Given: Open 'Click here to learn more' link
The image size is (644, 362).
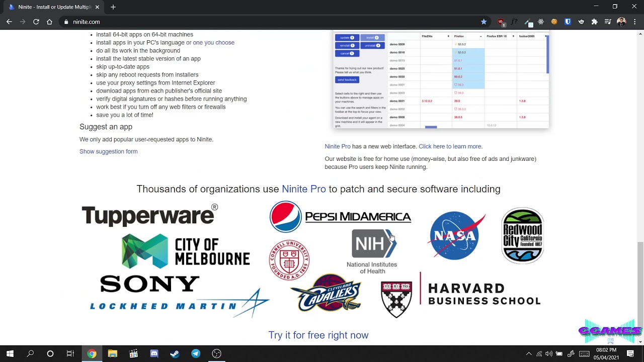Looking at the screenshot, I should tap(450, 146).
